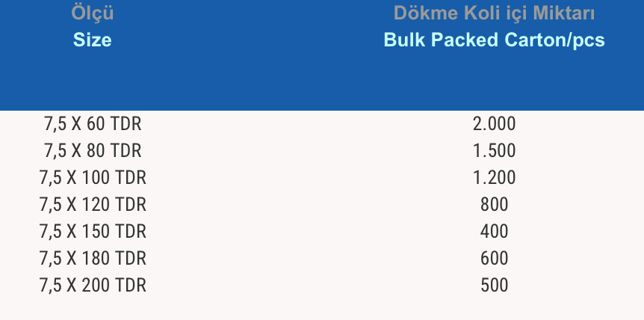
Task: Select the '7,5 X 150 TDR' size entry
Action: pyautogui.click(x=93, y=232)
